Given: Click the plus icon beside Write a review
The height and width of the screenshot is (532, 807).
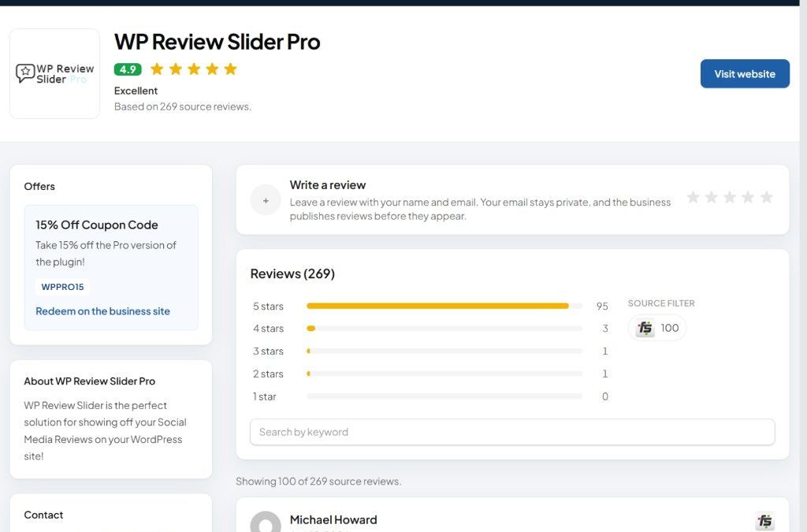Looking at the screenshot, I should point(266,200).
